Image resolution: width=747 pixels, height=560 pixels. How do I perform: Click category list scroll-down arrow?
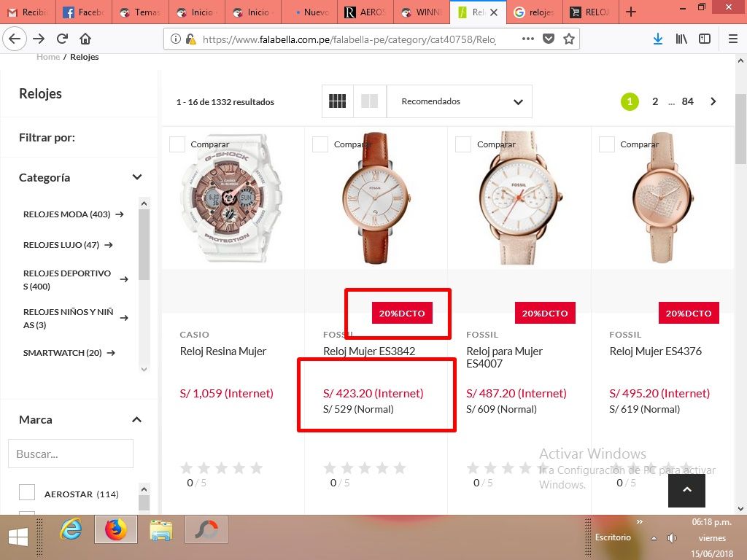pos(144,369)
